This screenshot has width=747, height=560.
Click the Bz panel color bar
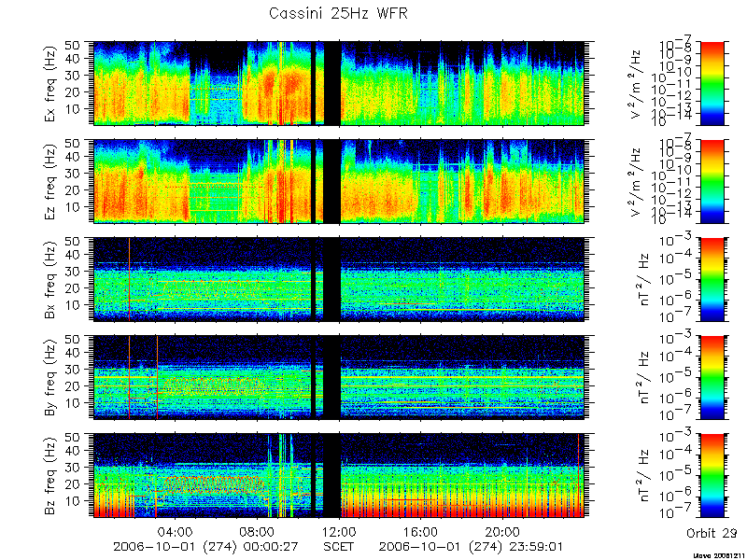pyautogui.click(x=712, y=475)
